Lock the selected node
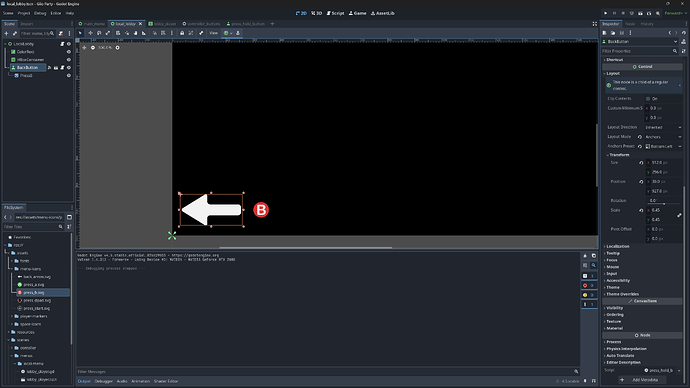690x388 pixels. tap(182, 33)
